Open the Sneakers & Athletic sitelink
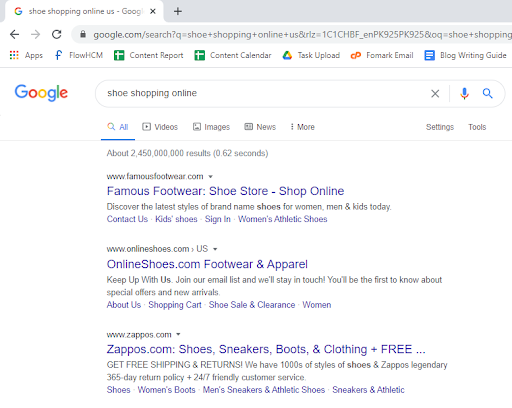Viewport: 512px width, 408px height. (x=368, y=390)
